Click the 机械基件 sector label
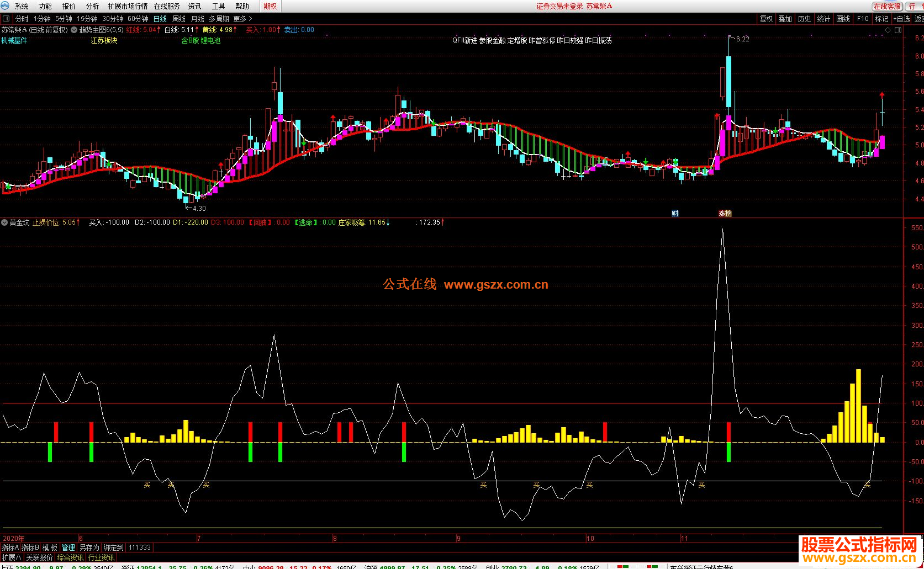Image resolution: width=924 pixels, height=569 pixels. coord(14,40)
